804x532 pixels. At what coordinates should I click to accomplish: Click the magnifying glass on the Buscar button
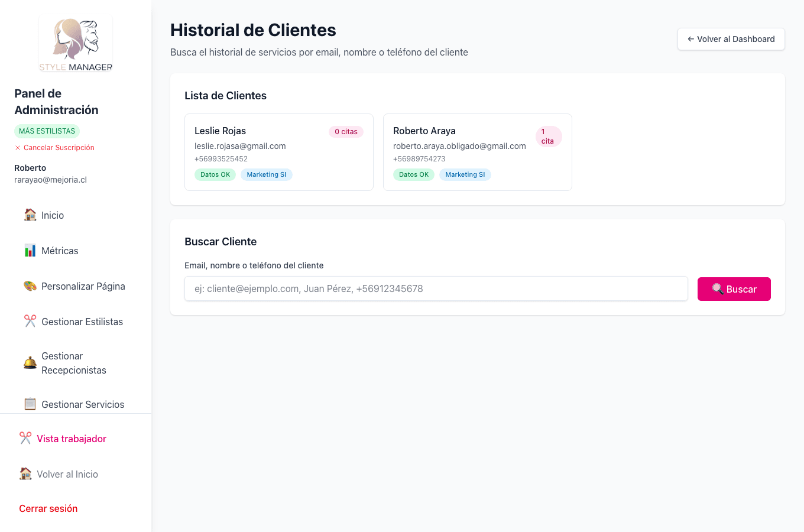click(x=718, y=289)
